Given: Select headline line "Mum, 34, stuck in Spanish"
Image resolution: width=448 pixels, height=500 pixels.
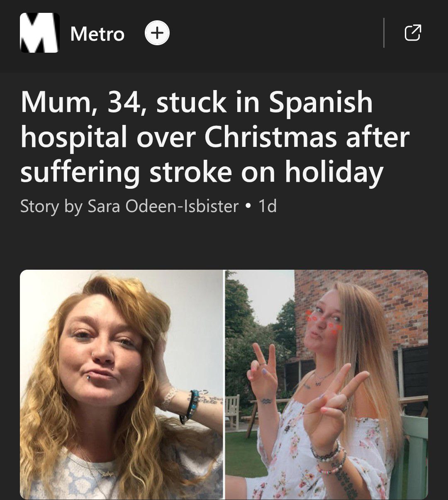Looking at the screenshot, I should (196, 102).
